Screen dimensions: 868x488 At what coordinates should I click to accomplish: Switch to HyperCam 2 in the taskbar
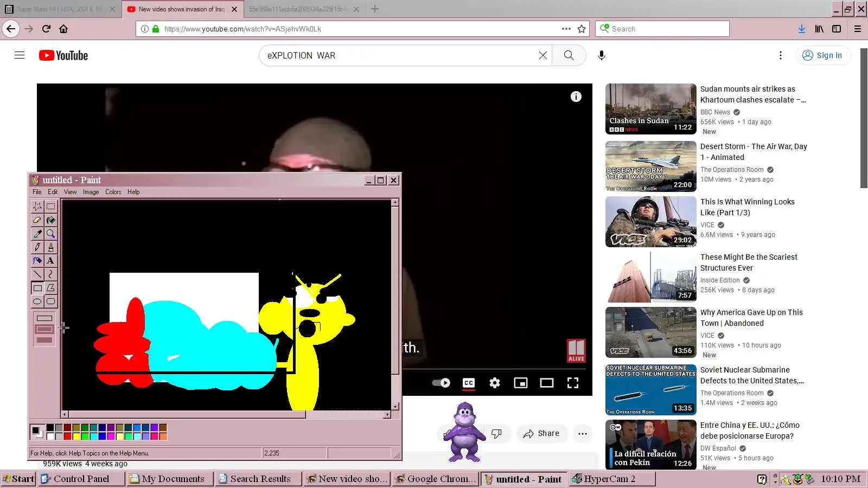tap(612, 479)
